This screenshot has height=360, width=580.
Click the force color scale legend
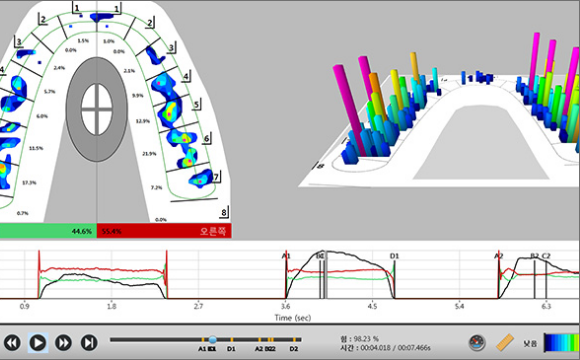[562, 343]
